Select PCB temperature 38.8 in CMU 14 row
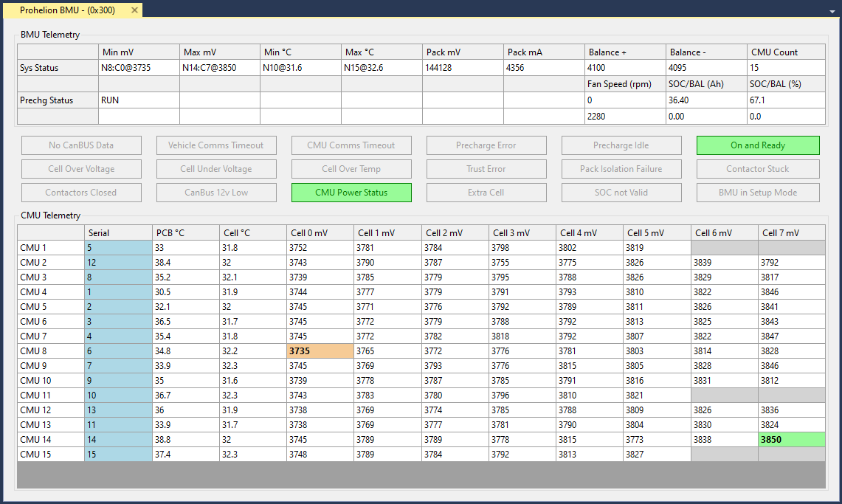 tap(186, 440)
